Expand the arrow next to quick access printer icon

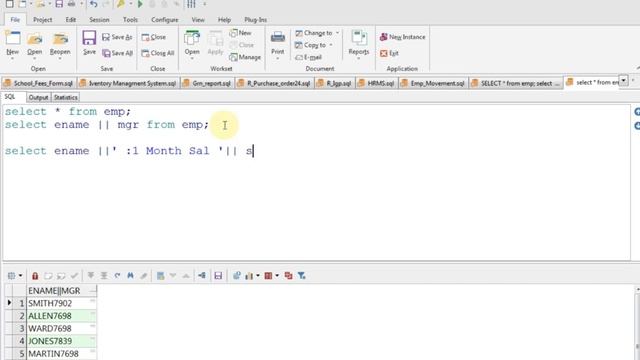click(81, 4)
